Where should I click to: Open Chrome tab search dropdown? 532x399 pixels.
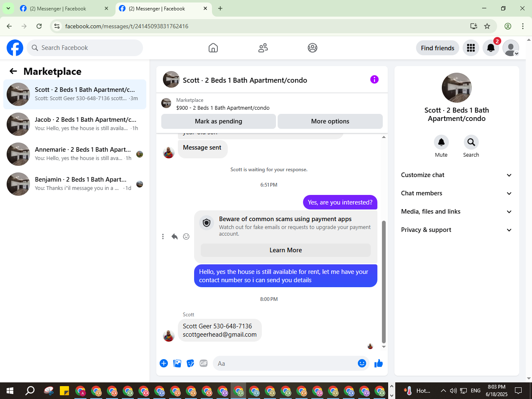tap(8, 8)
